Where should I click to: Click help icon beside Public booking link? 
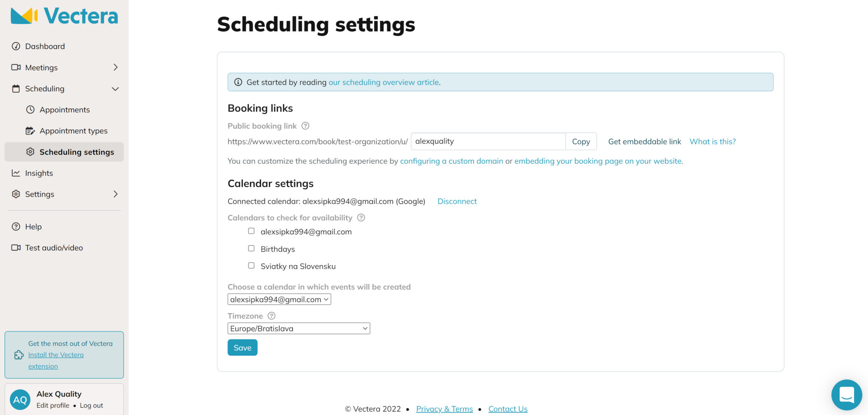305,126
